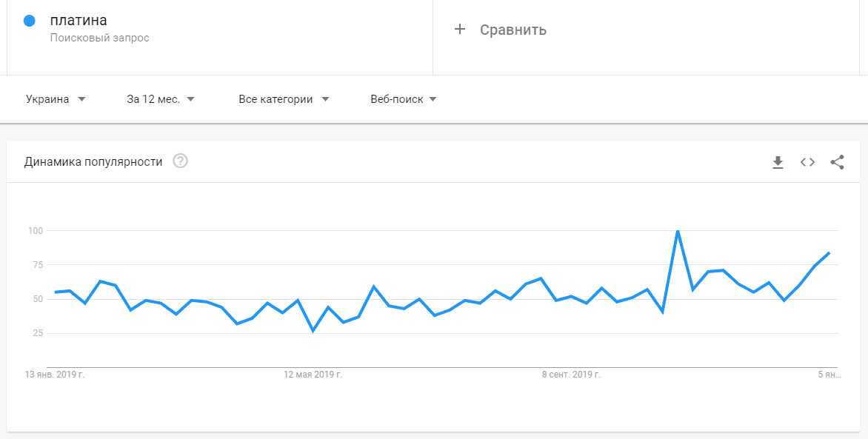Click the blue legend dot for платина
Screen dimensions: 868x439
(x=29, y=20)
